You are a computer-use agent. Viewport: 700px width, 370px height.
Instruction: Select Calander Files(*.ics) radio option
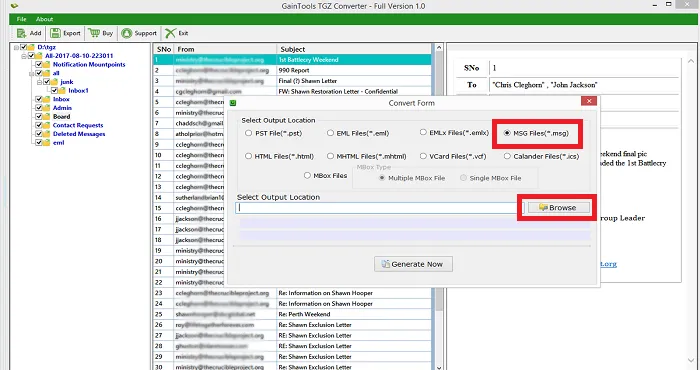[x=507, y=156]
